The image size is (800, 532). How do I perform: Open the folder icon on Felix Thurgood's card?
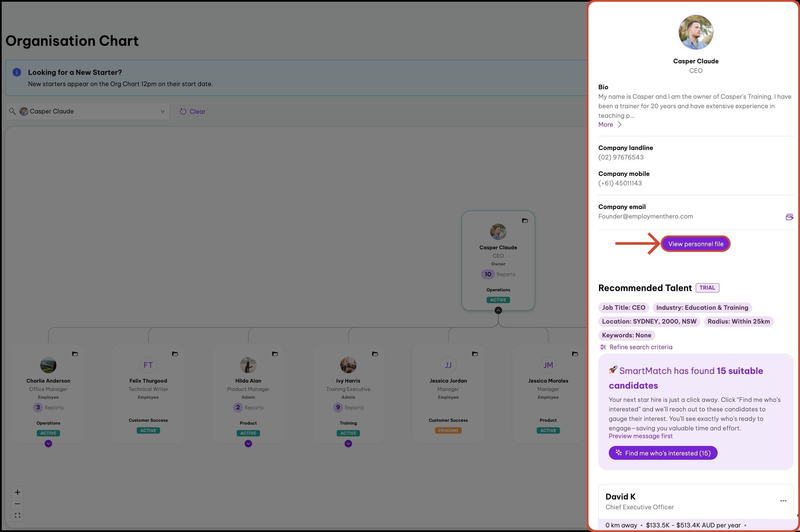click(175, 354)
